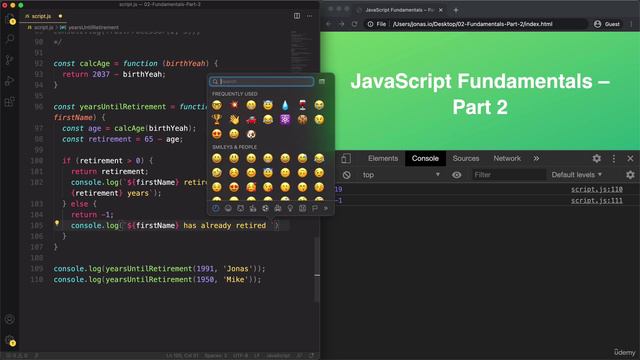
Task: Open a new Chrome tab
Action: 456,10
